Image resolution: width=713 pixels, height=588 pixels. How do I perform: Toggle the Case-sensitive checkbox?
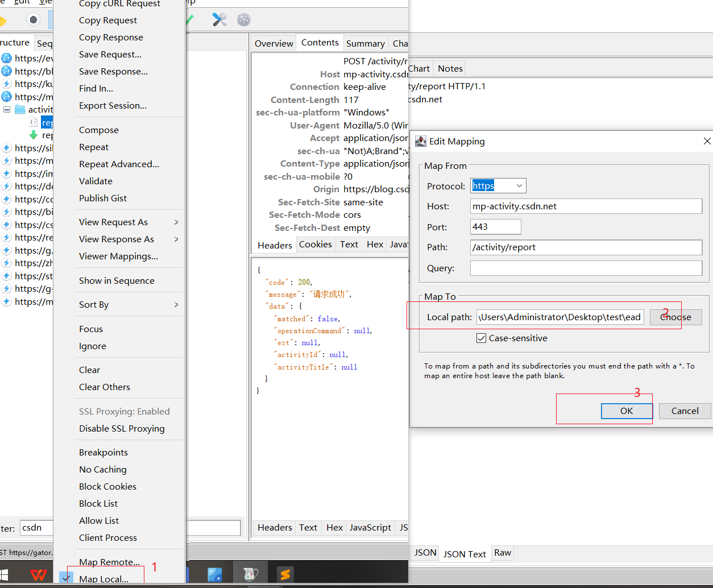[x=482, y=338]
